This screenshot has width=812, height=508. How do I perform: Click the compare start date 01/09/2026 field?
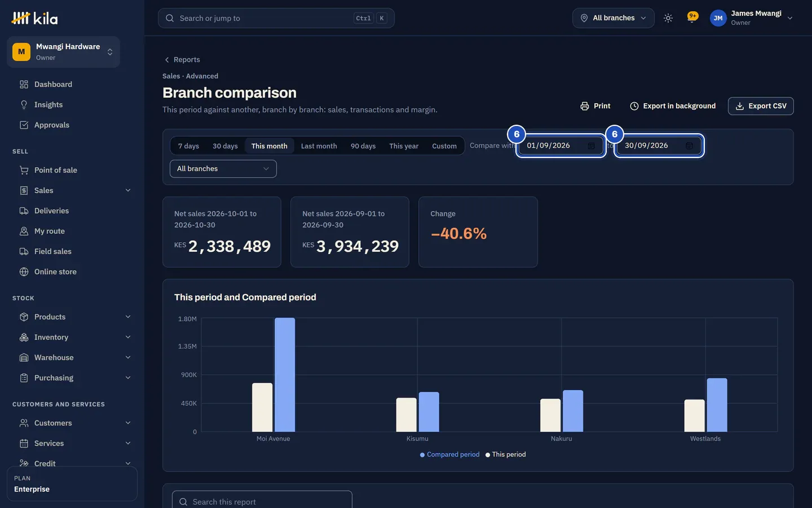click(x=561, y=146)
